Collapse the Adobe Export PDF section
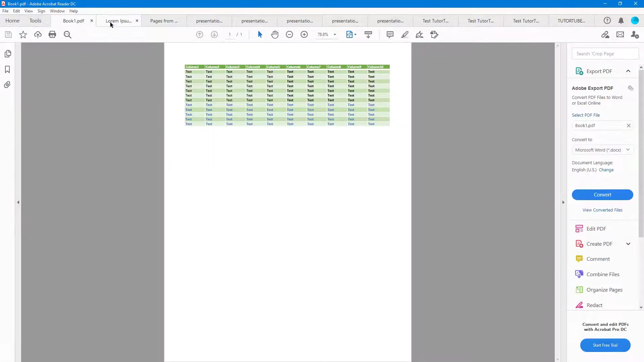The width and height of the screenshot is (644, 362). pos(629,71)
